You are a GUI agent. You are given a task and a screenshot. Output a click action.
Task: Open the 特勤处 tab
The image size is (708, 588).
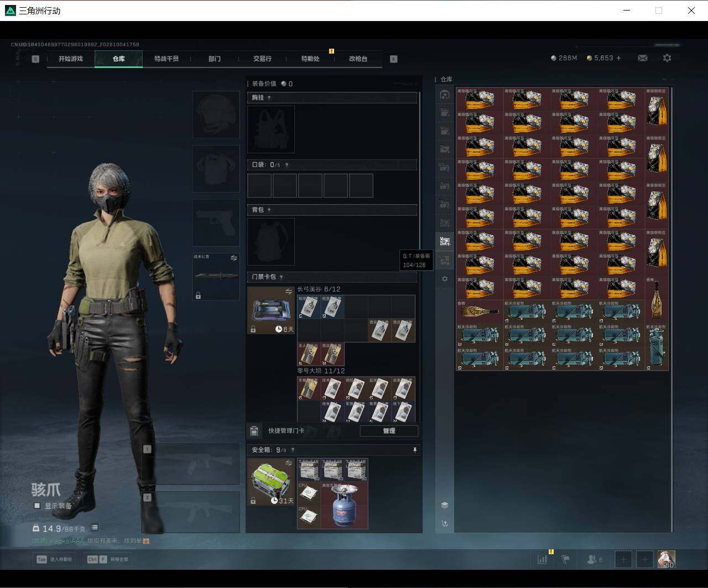(x=310, y=59)
